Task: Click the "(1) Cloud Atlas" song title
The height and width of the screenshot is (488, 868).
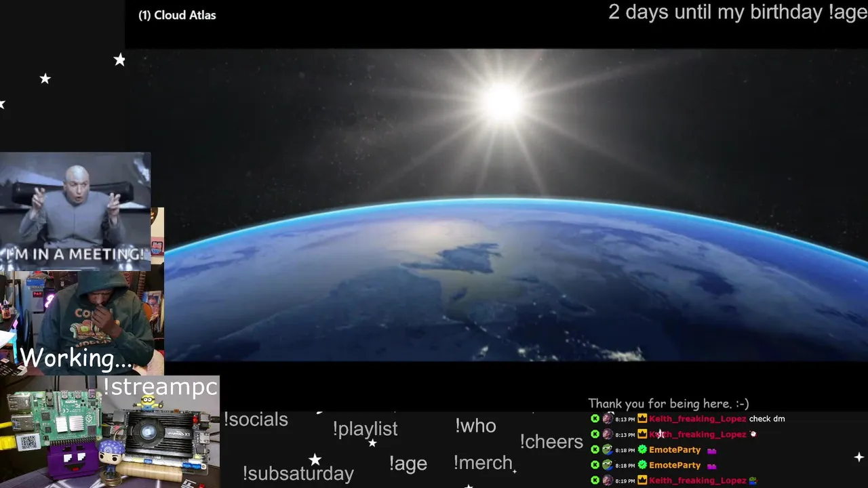Action: coord(177,15)
